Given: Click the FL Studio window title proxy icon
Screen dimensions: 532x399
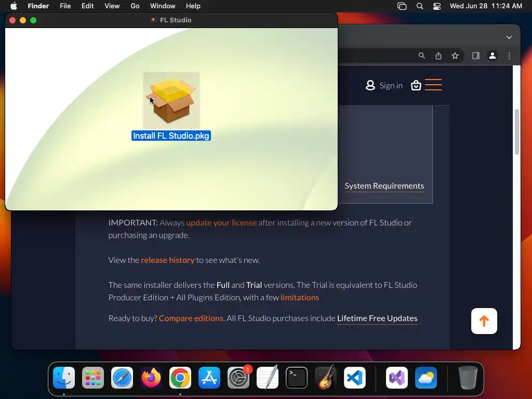Looking at the screenshot, I should (x=153, y=20).
